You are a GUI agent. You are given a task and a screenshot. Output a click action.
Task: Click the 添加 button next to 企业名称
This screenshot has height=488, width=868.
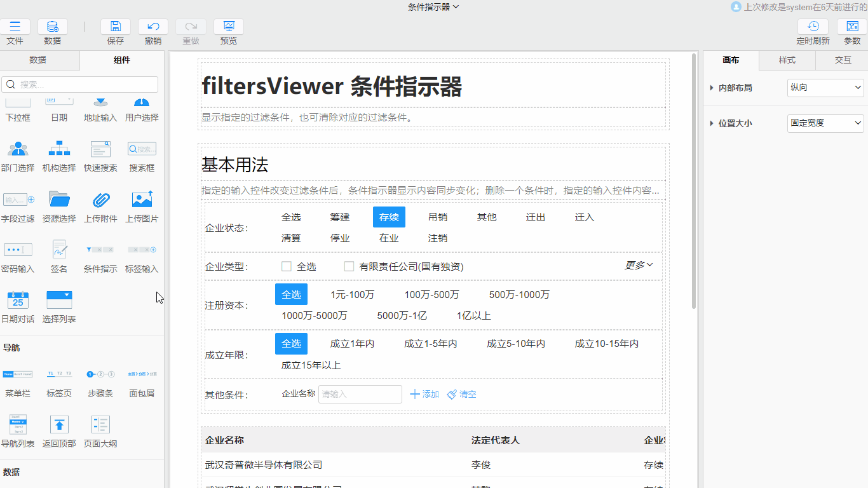[424, 395]
